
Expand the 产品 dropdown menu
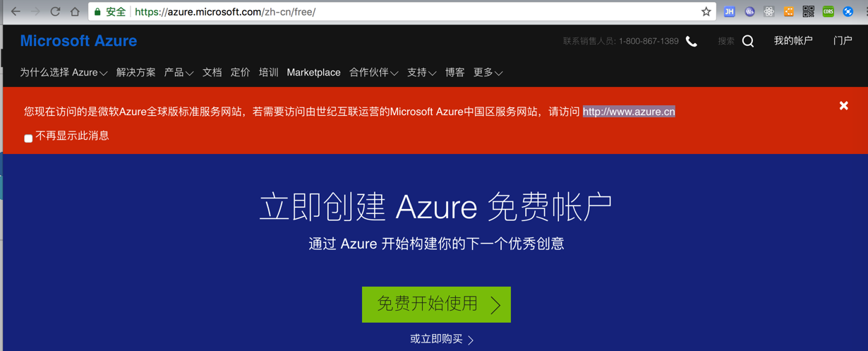pyautogui.click(x=179, y=73)
